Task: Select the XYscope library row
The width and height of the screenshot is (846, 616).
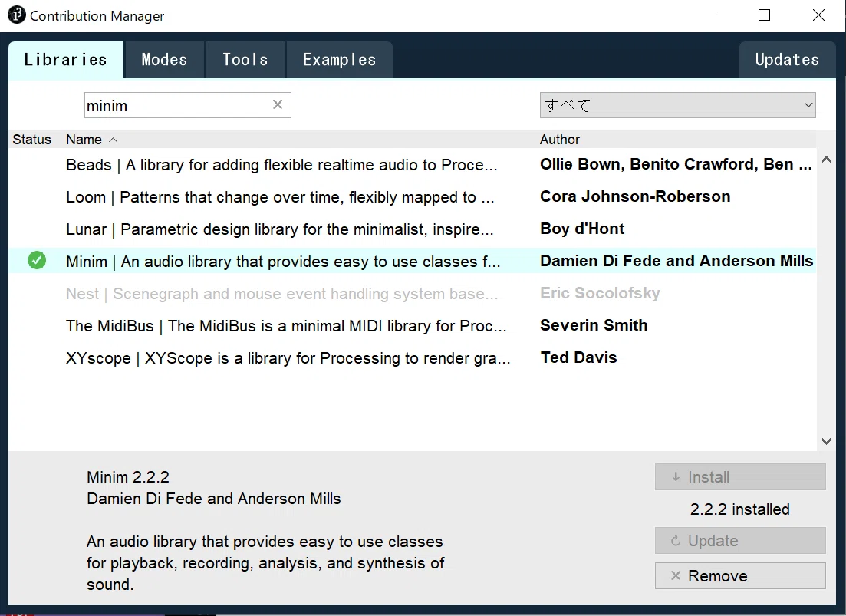Action: coord(412,358)
